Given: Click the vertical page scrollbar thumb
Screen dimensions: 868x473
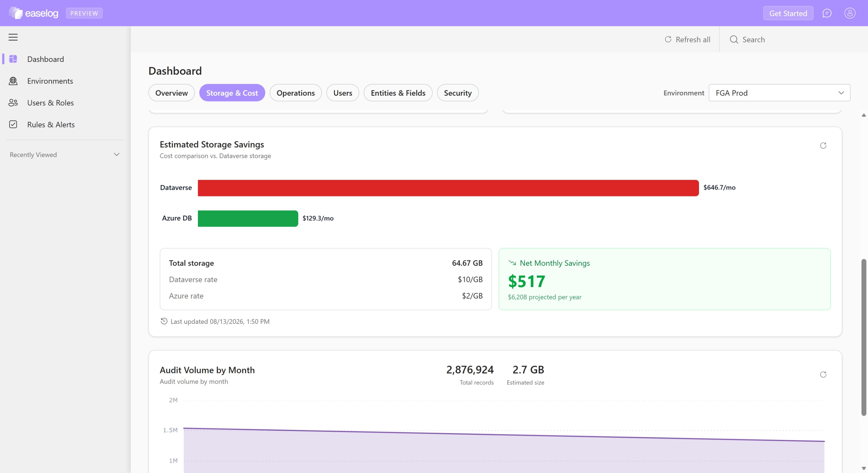Looking at the screenshot, I should [863, 337].
